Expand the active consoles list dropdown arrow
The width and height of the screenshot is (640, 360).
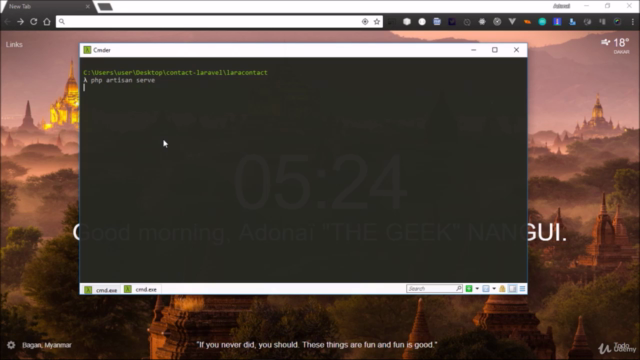coord(494,289)
